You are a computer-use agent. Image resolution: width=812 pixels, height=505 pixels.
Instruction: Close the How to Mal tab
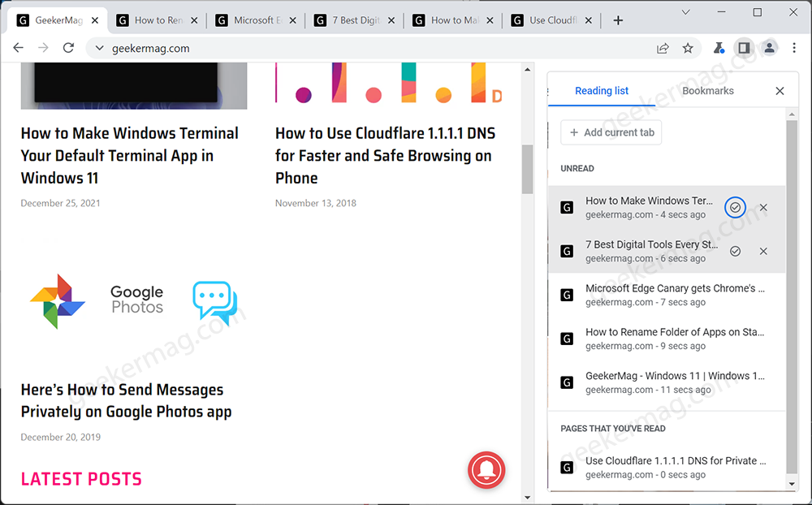[x=490, y=20]
